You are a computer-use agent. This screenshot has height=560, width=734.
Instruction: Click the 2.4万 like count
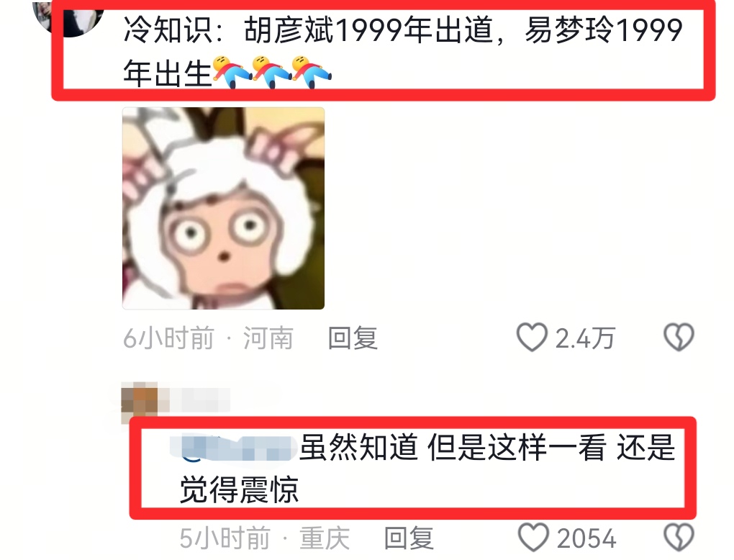[x=585, y=338]
